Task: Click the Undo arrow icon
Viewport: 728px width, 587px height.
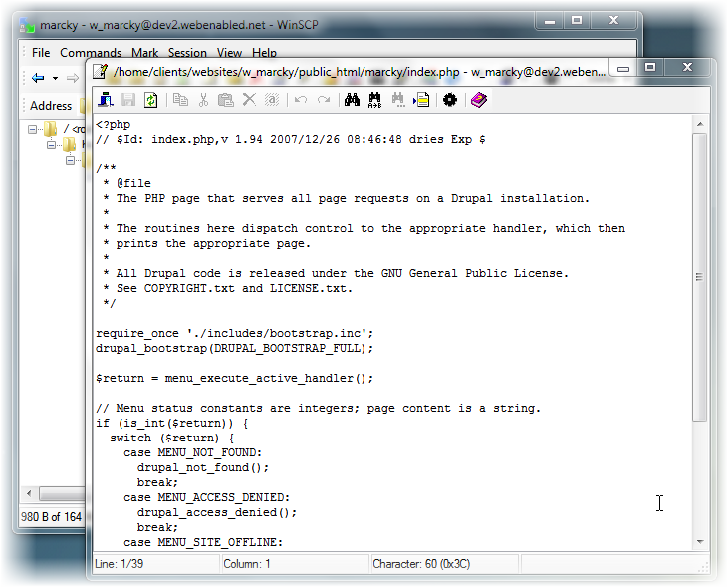Action: tap(301, 100)
